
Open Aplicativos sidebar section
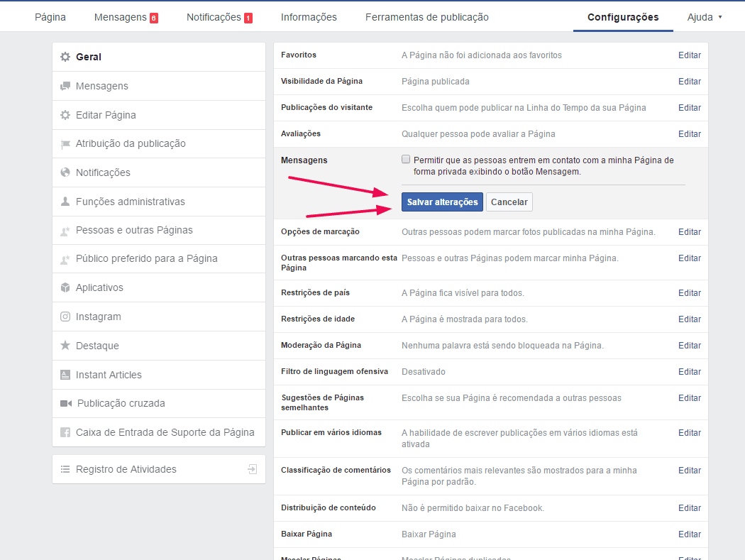tap(159, 287)
